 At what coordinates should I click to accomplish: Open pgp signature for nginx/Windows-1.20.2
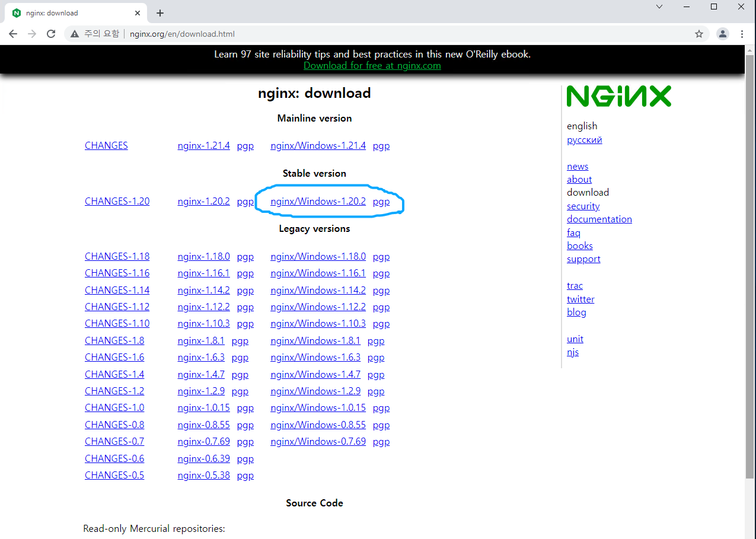tap(381, 202)
